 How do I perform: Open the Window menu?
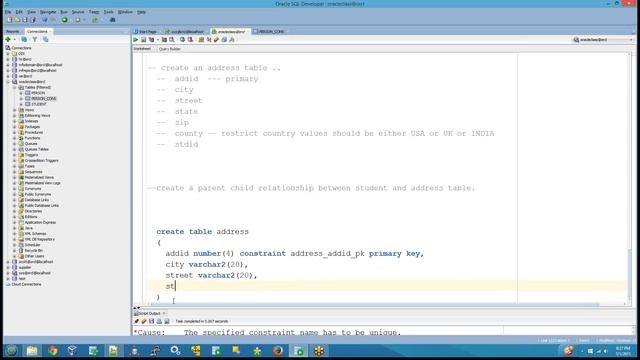point(125,12)
